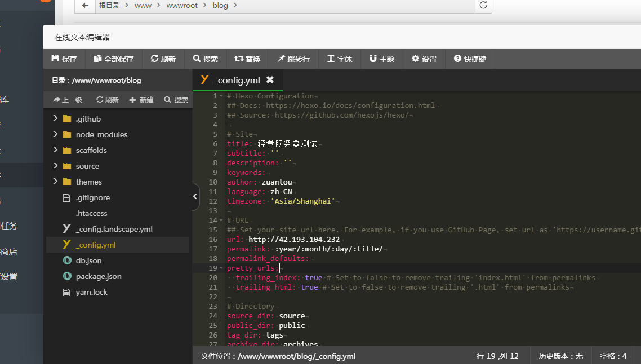Refresh directory list in file panel
This screenshot has width=641, height=364.
[x=108, y=100]
